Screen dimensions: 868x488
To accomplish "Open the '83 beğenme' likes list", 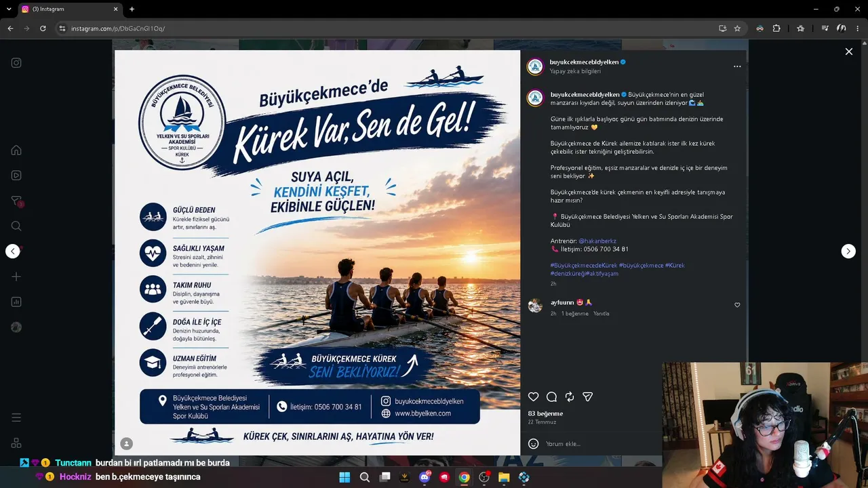I will click(x=545, y=413).
